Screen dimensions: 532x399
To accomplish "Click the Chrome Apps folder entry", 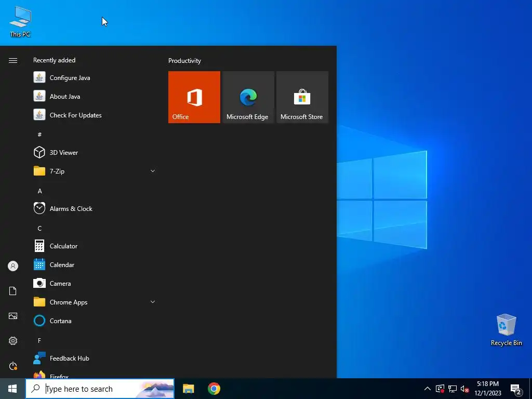I will coord(95,302).
